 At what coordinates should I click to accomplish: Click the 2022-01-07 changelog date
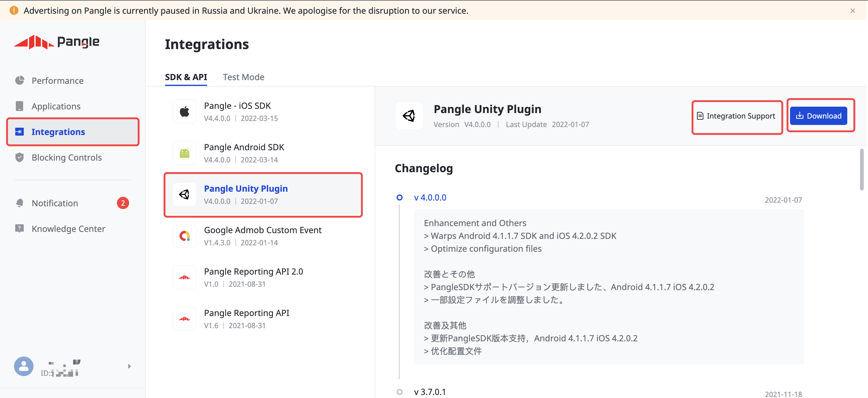tap(783, 200)
